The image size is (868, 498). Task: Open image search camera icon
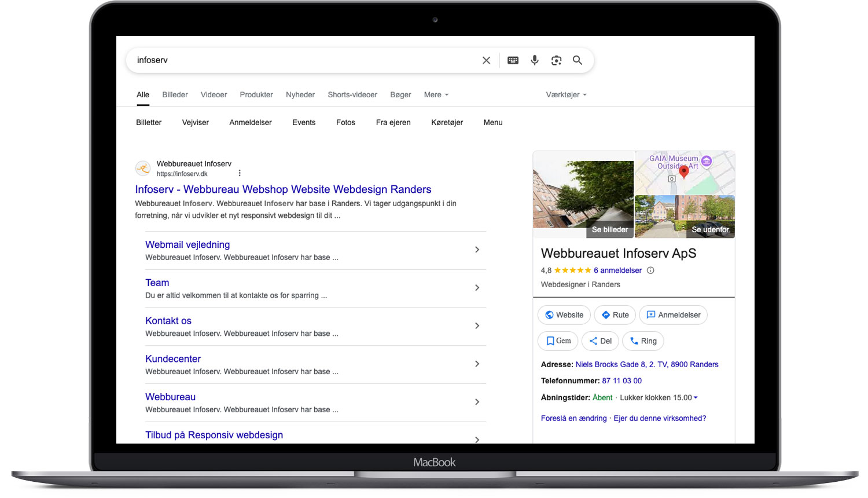click(556, 60)
